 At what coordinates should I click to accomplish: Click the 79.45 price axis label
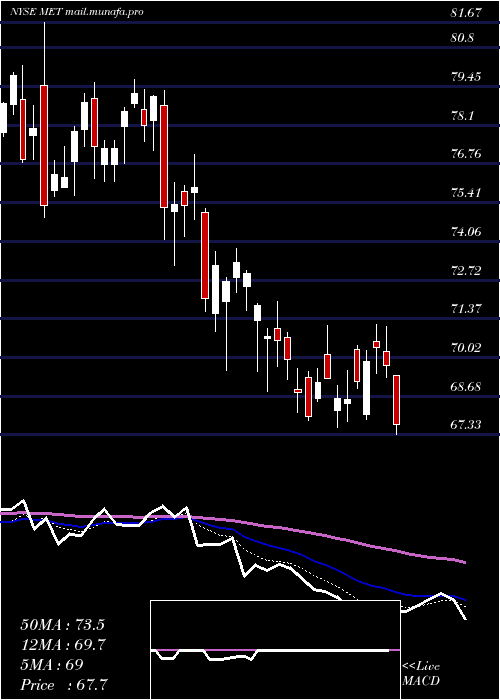466,77
